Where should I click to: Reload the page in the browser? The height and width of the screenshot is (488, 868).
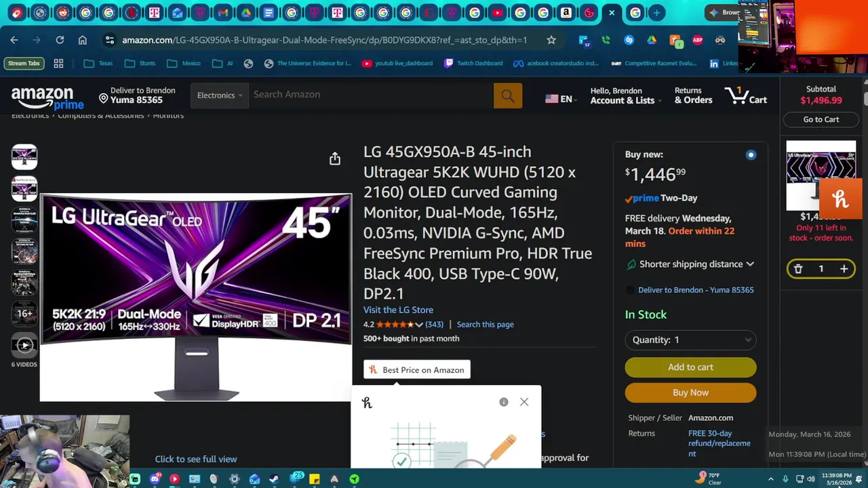pyautogui.click(x=60, y=40)
